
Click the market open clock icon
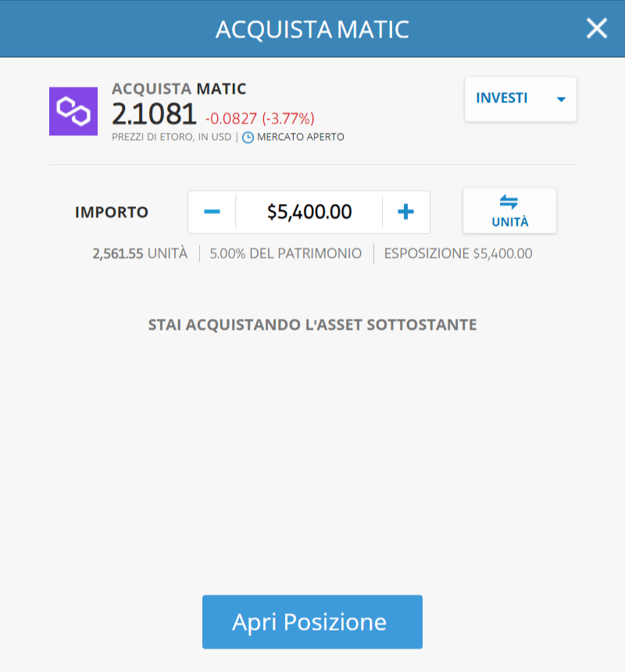248,138
